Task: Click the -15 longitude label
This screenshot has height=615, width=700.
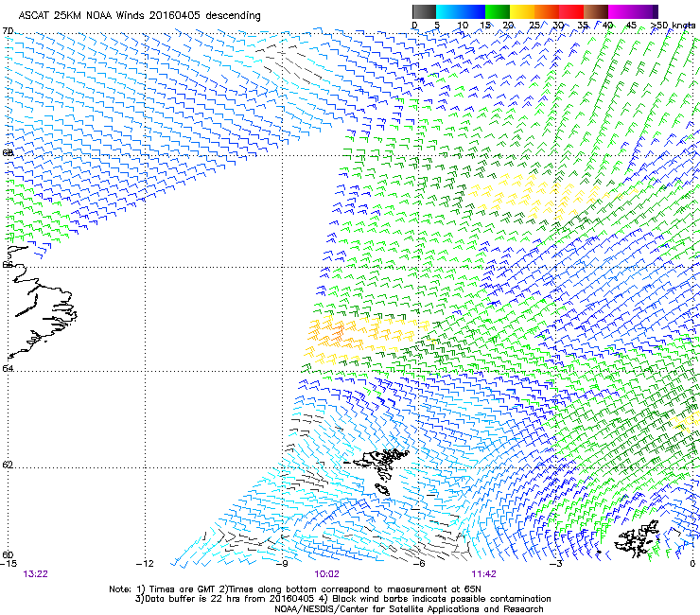Action: click(x=9, y=564)
